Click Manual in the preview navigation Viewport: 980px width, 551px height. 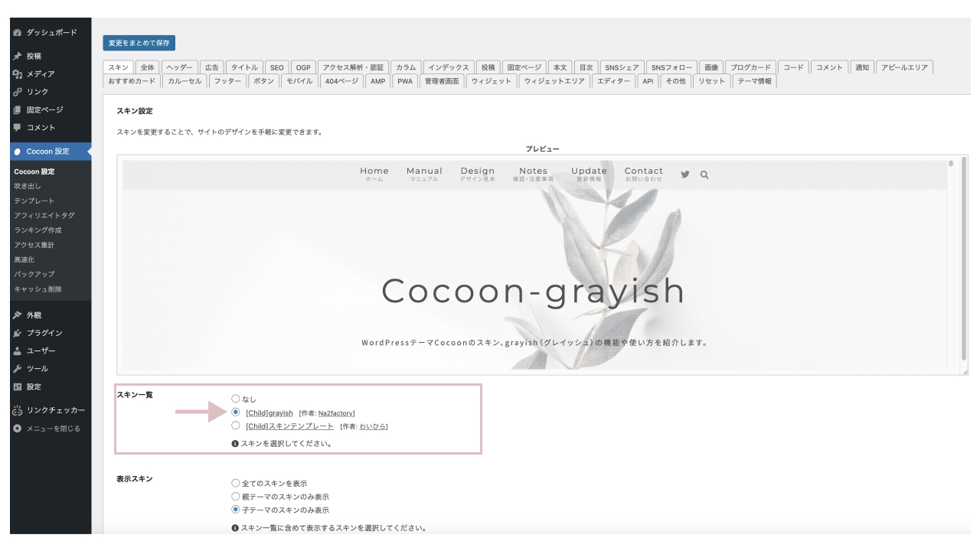click(x=424, y=174)
